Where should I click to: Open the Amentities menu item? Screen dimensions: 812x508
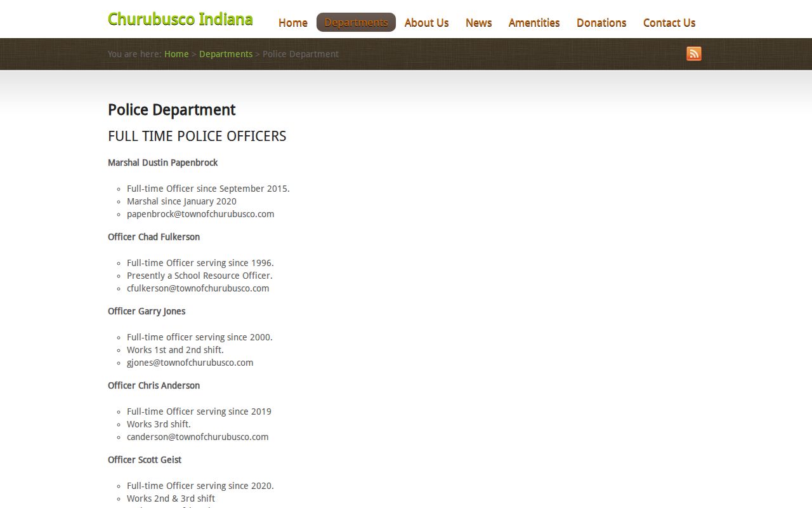point(534,22)
